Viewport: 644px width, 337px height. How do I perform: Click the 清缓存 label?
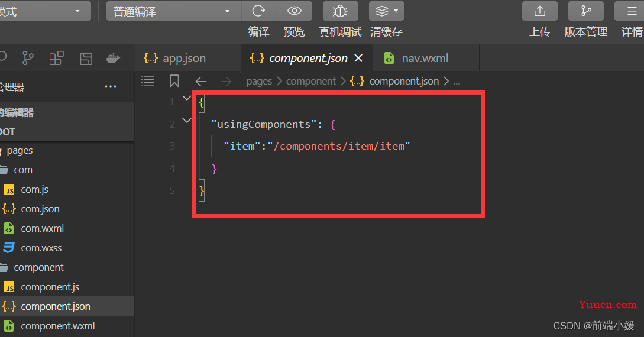pos(387,31)
